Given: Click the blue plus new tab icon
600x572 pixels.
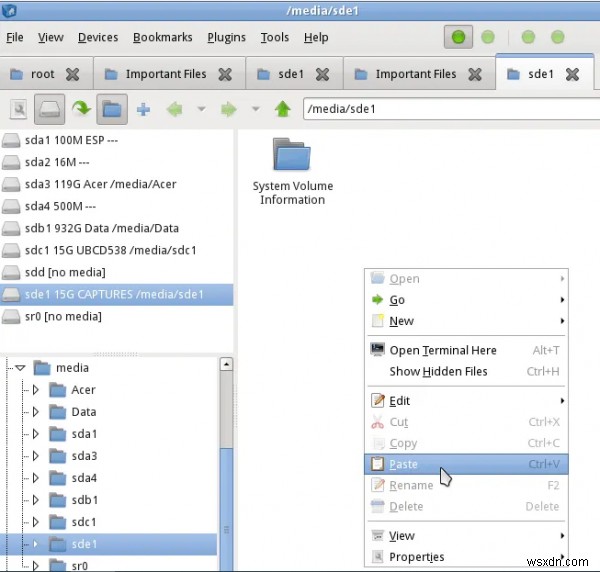Looking at the screenshot, I should pos(143,109).
